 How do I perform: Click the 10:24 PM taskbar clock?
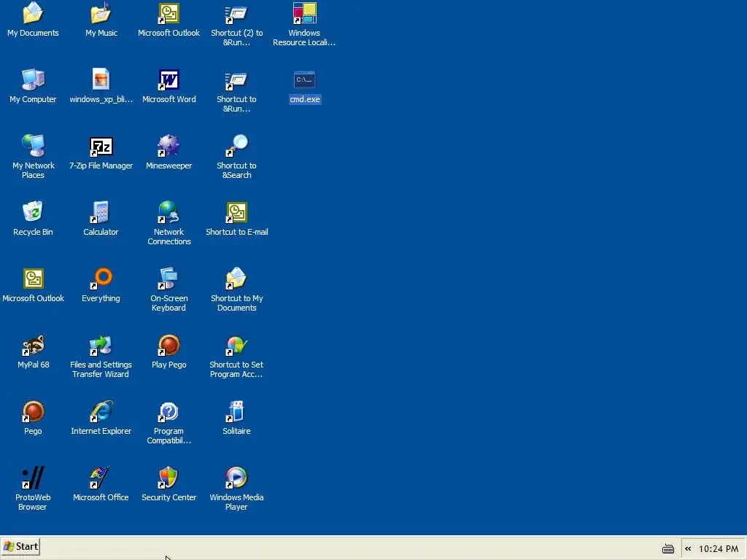tap(719, 549)
